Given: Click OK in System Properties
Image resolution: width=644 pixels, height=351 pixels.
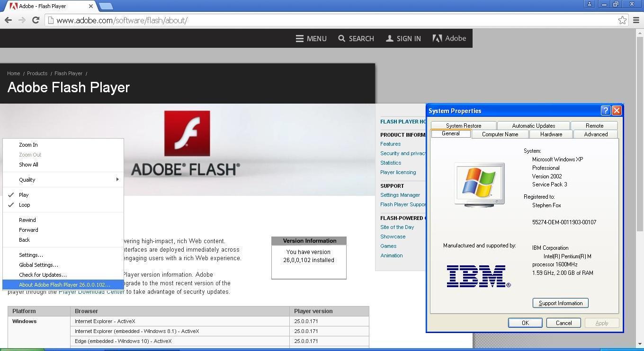Looking at the screenshot, I should tap(525, 323).
